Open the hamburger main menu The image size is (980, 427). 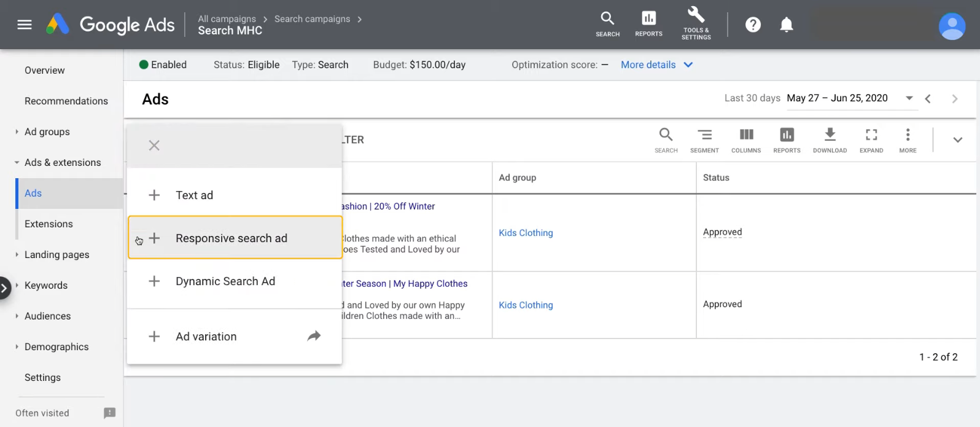(25, 25)
